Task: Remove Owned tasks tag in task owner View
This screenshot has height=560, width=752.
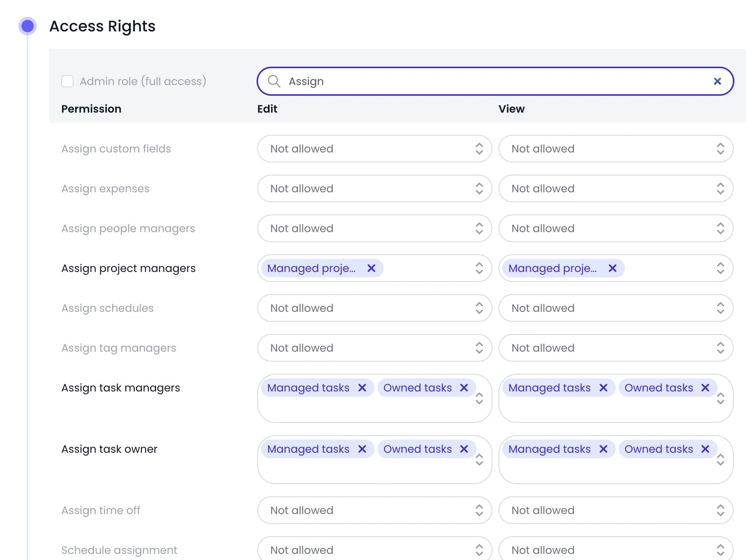Action: point(705,449)
